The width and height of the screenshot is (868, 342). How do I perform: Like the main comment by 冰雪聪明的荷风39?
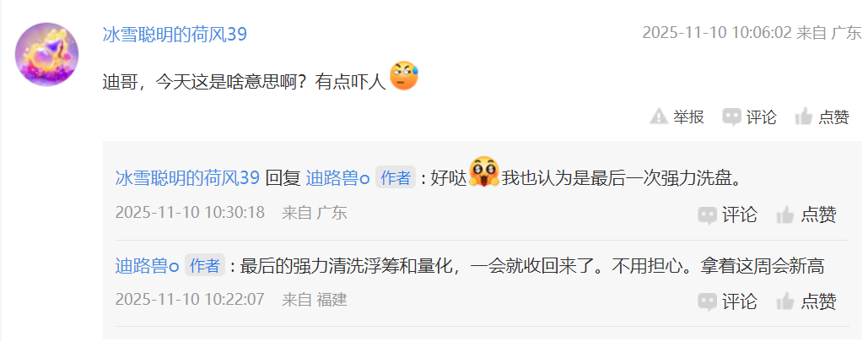pyautogui.click(x=822, y=117)
